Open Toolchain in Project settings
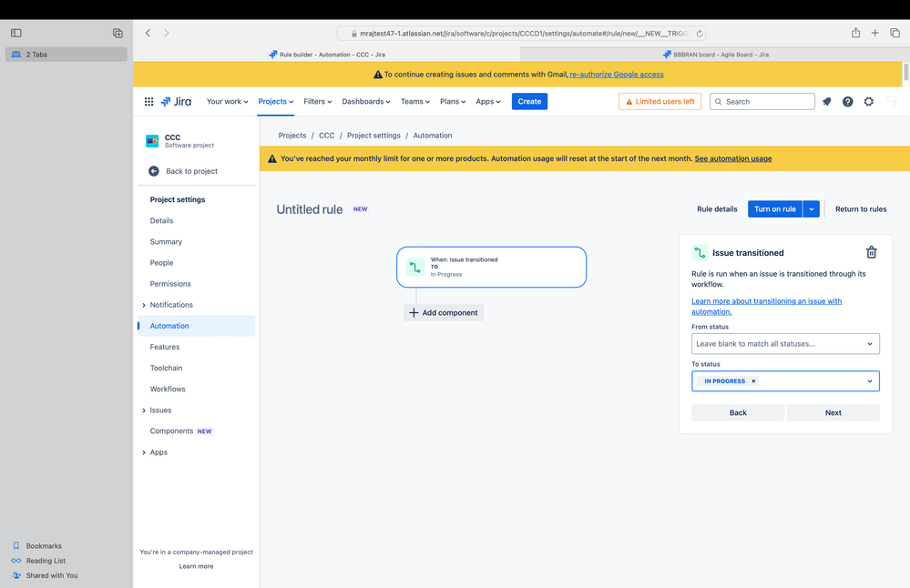 (166, 369)
